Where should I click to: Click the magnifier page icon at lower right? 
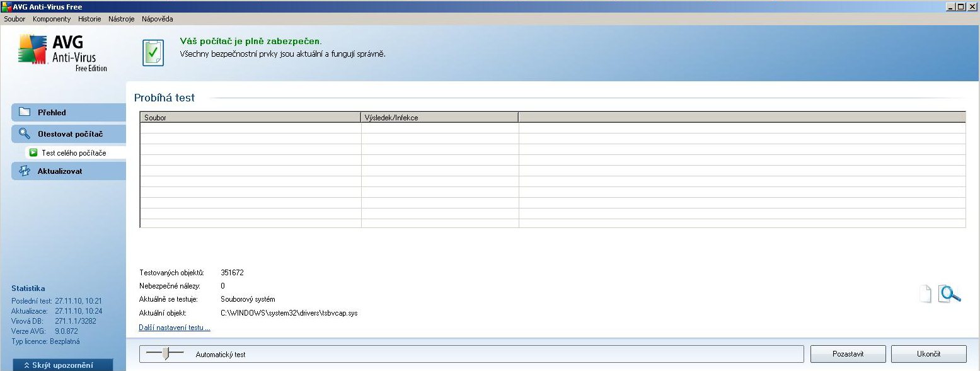[949, 294]
